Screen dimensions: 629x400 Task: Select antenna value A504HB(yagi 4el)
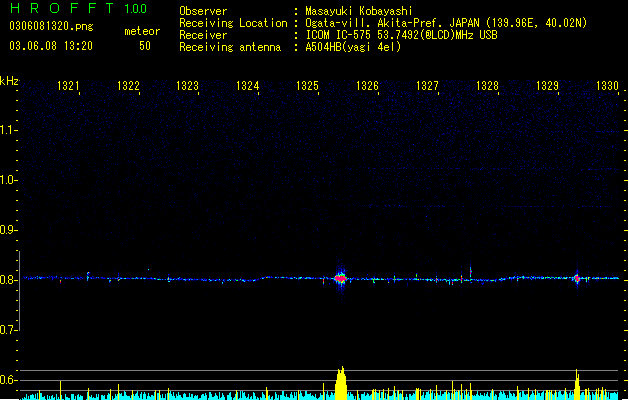point(353,47)
